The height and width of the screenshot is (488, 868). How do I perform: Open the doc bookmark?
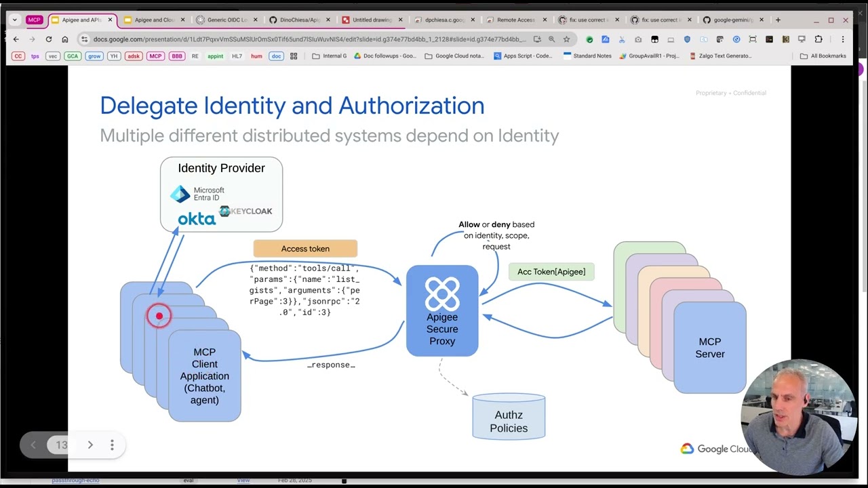[x=276, y=56]
